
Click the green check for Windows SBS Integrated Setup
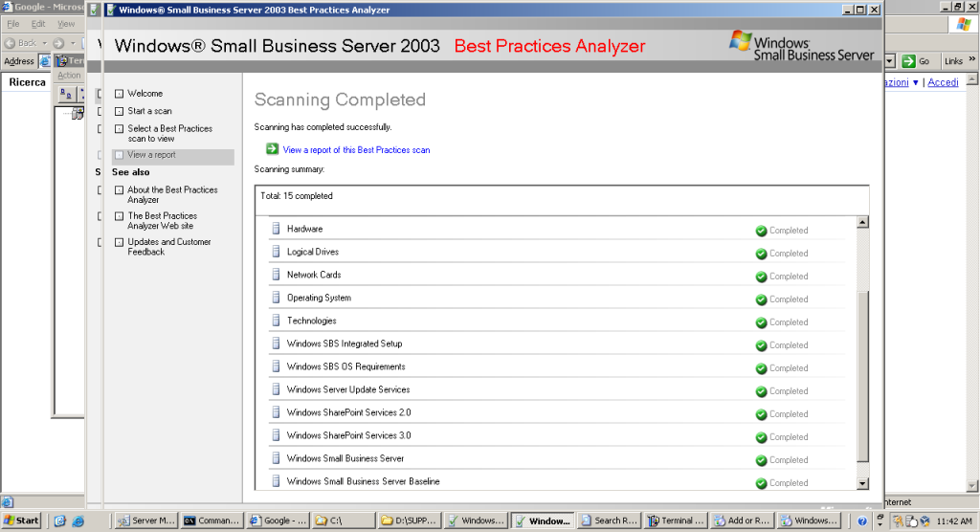(x=761, y=345)
